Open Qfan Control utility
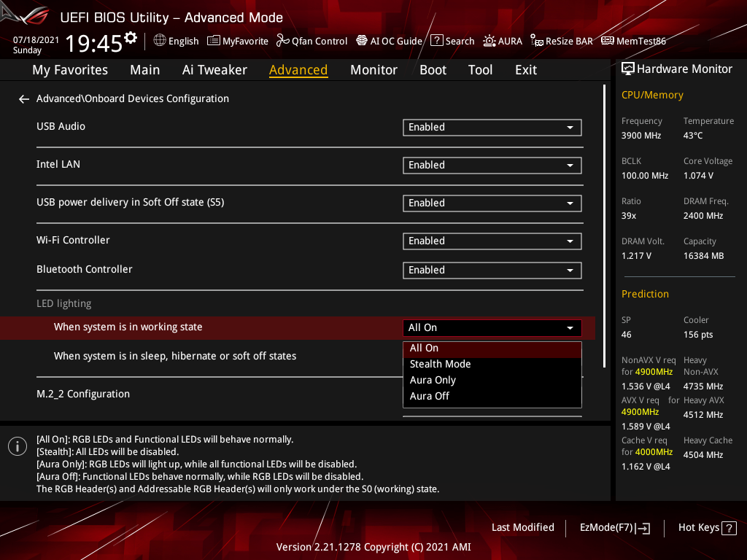Viewport: 747px width, 560px height. tap(311, 41)
